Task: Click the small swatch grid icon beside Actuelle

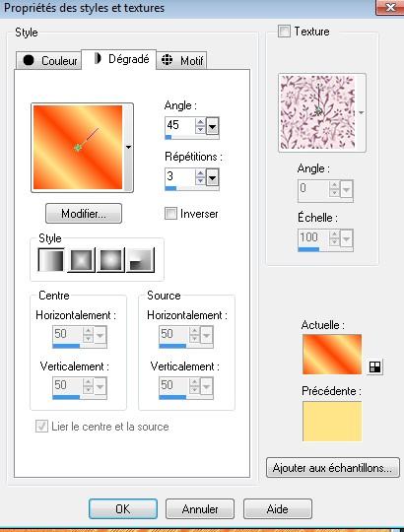Action: 374,366
